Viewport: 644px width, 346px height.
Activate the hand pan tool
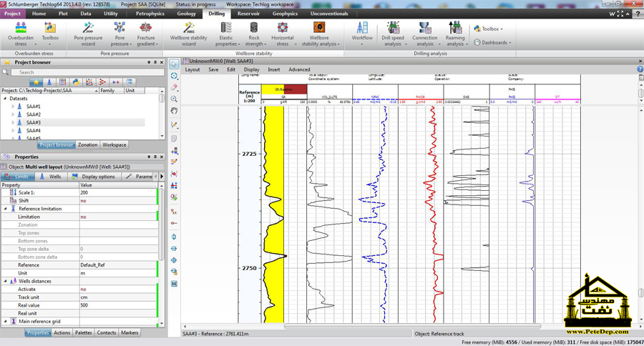(x=174, y=110)
